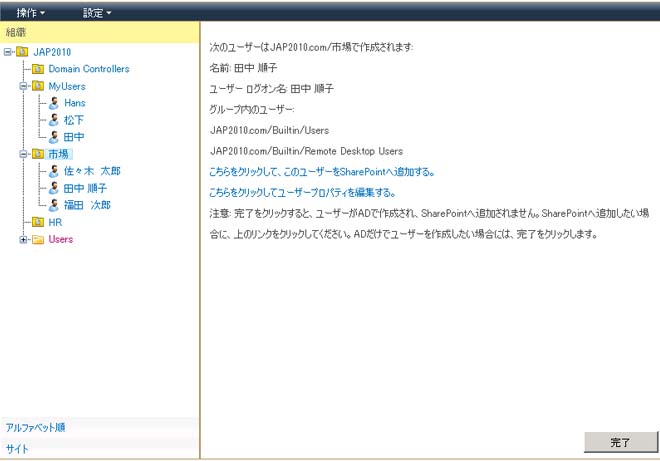Select user 福田 次郎 in the tree

click(87, 205)
